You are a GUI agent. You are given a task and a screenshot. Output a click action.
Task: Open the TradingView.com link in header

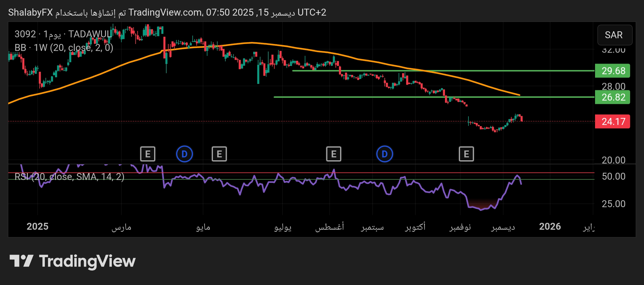point(165,12)
